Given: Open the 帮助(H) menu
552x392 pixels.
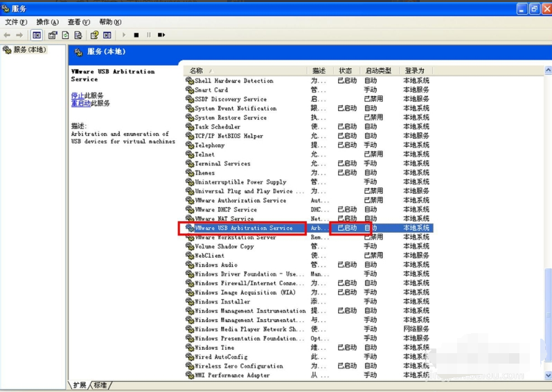Looking at the screenshot, I should pos(110,22).
